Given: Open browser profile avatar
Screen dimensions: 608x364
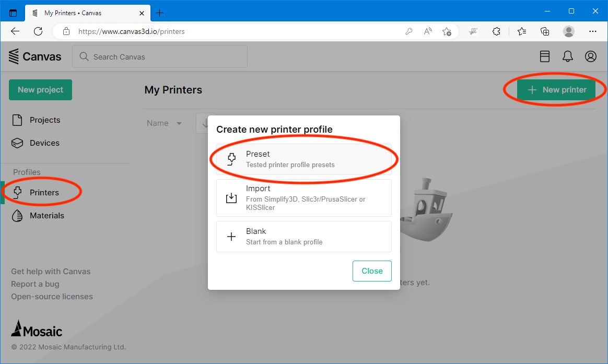Looking at the screenshot, I should pyautogui.click(x=569, y=31).
